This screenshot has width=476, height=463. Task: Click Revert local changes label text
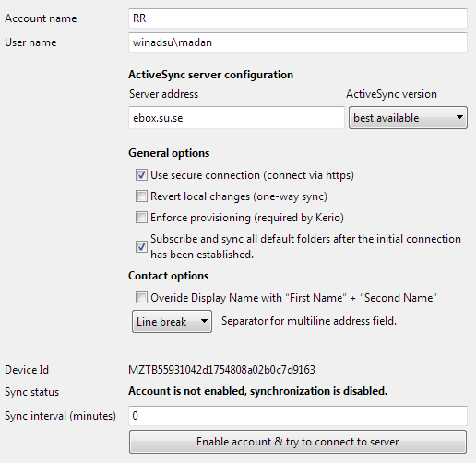click(x=239, y=196)
